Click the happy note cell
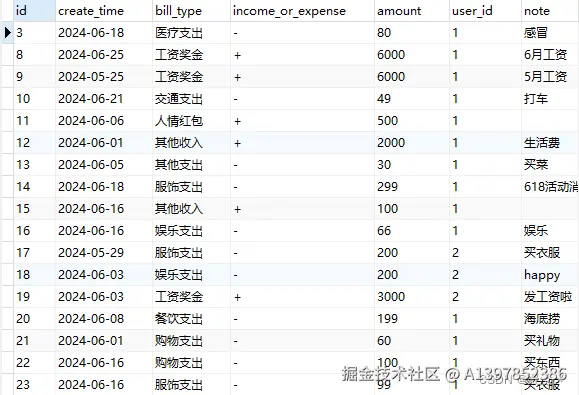Screen dimensions: 579x395 (x=550, y=274)
